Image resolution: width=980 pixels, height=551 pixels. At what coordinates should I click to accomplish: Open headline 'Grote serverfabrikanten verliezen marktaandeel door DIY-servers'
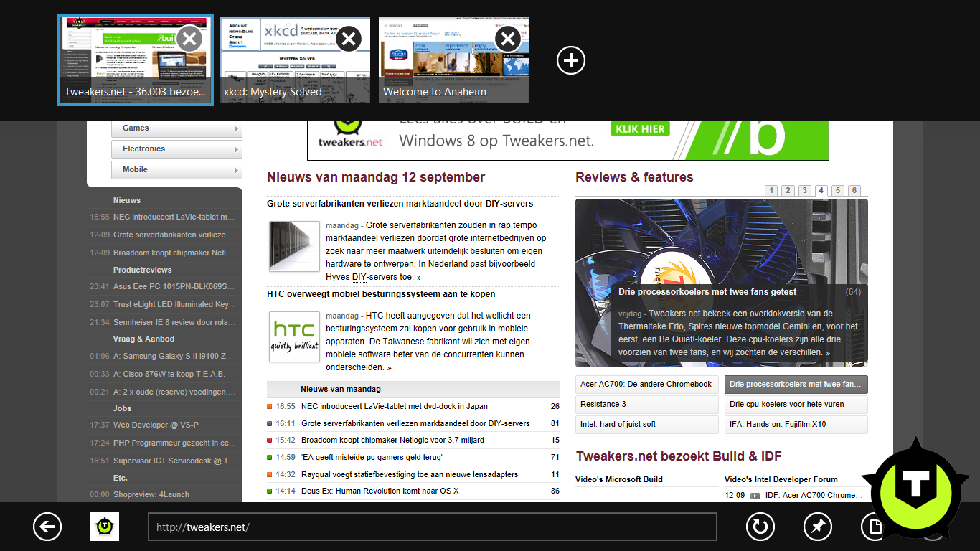click(x=400, y=204)
